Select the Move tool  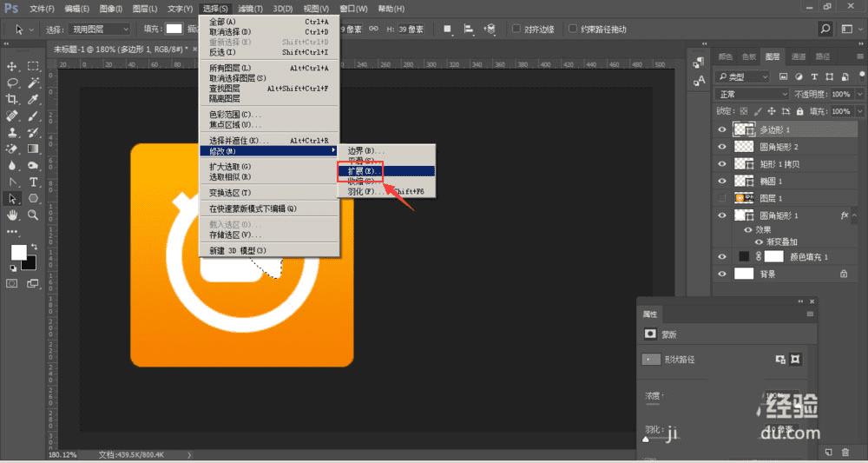coord(13,66)
